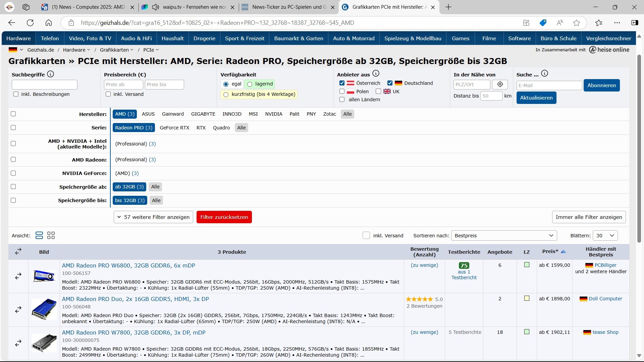
Task: Uncheck the Österreich vendor checkbox
Action: click(x=342, y=83)
